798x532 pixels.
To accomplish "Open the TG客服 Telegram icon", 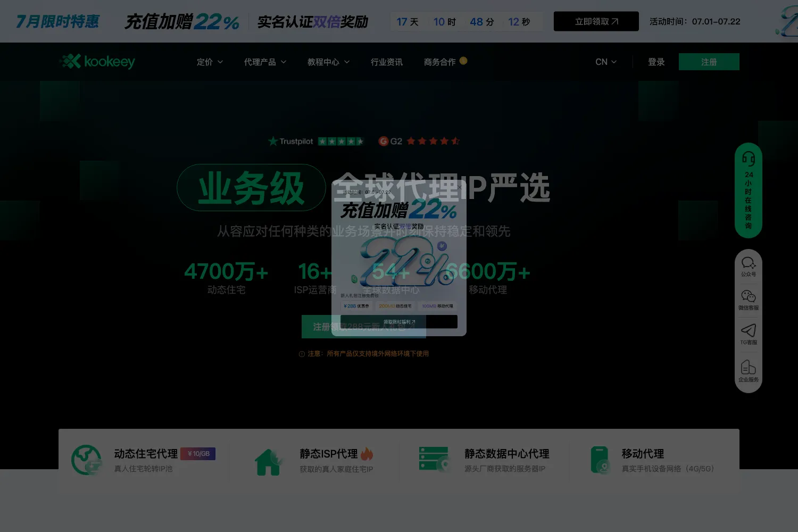I will 749,334.
